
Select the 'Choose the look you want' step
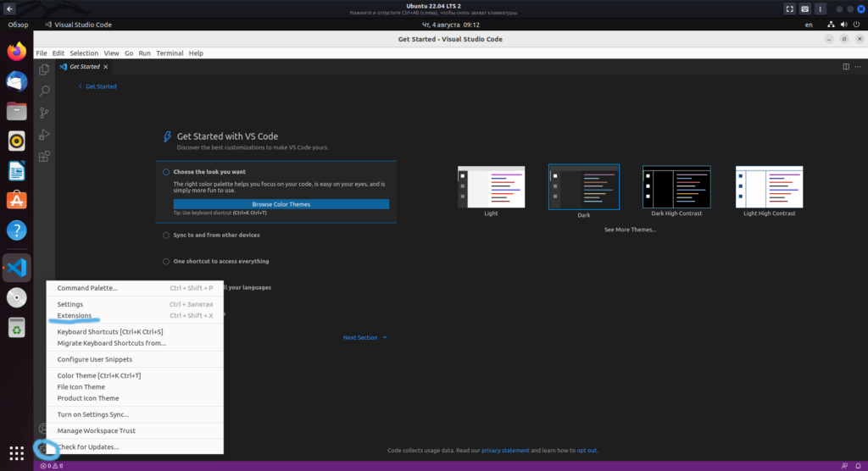[x=209, y=172]
